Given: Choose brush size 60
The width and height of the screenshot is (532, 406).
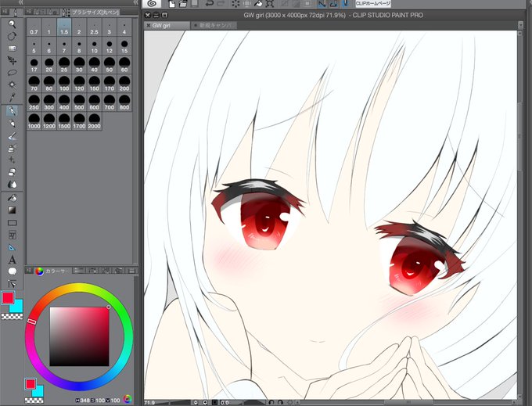Looking at the screenshot, I should 124,65.
